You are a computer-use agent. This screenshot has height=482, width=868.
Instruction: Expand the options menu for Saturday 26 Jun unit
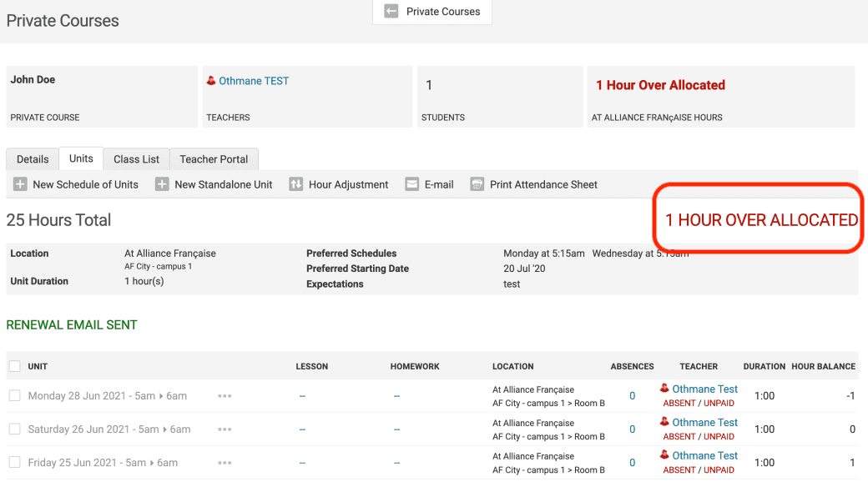pyautogui.click(x=225, y=429)
